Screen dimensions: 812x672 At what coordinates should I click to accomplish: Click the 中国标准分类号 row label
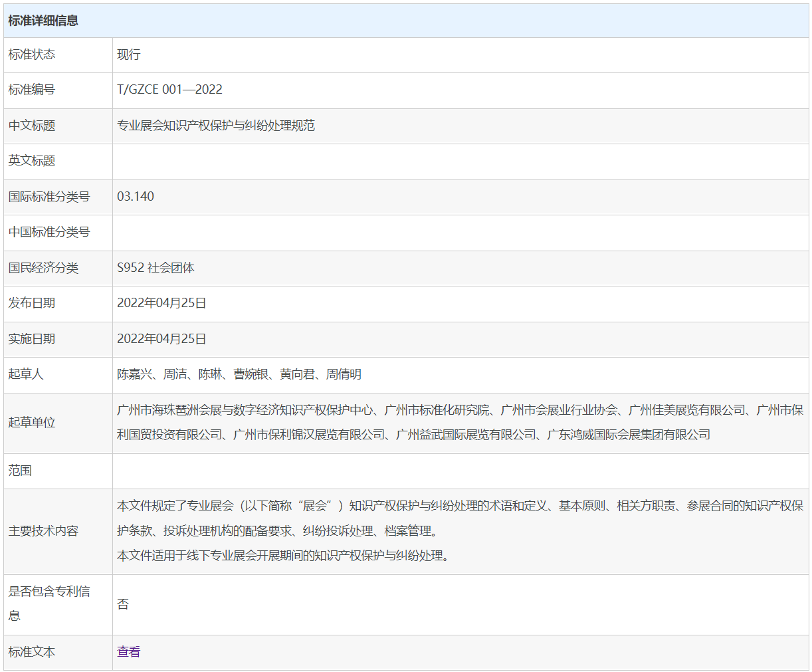pos(49,232)
